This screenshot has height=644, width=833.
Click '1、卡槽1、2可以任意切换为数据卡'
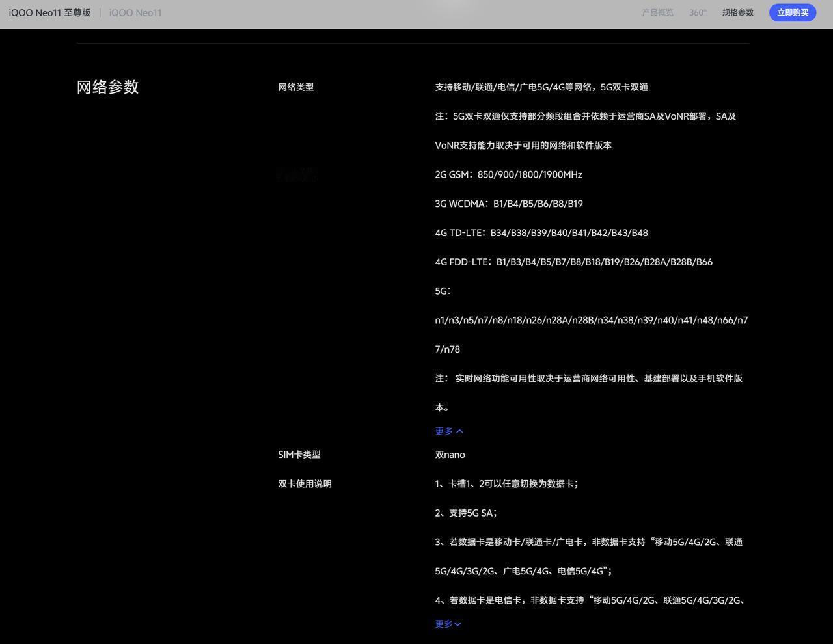click(506, 484)
